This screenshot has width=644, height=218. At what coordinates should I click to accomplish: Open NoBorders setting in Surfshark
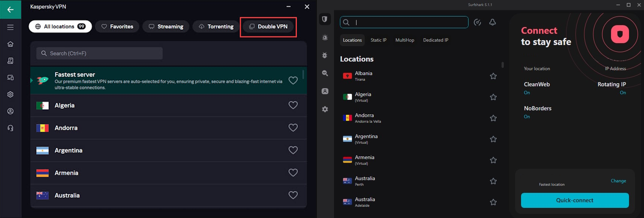[538, 112]
